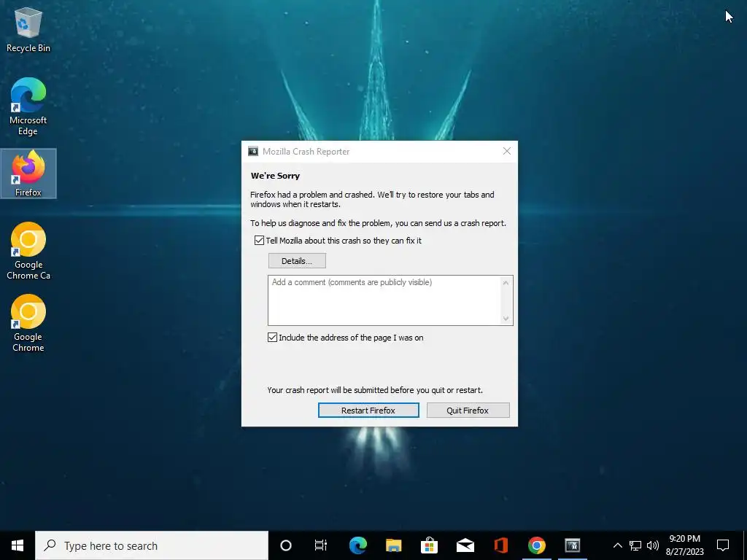Click the Crash Reporter taskbar icon
The image size is (747, 560).
pos(572,545)
